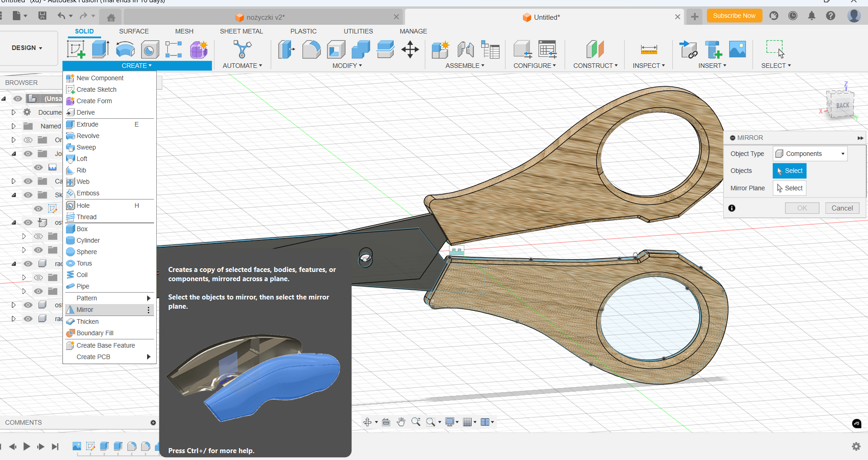Choose Sweep from the Create menu
868x460 pixels.
[x=110, y=147]
